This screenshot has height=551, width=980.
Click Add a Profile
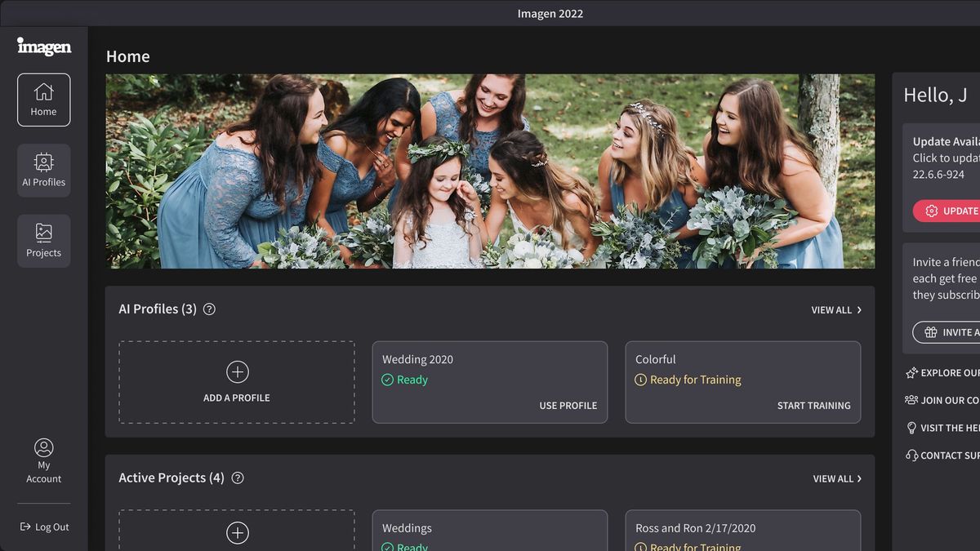click(x=236, y=381)
